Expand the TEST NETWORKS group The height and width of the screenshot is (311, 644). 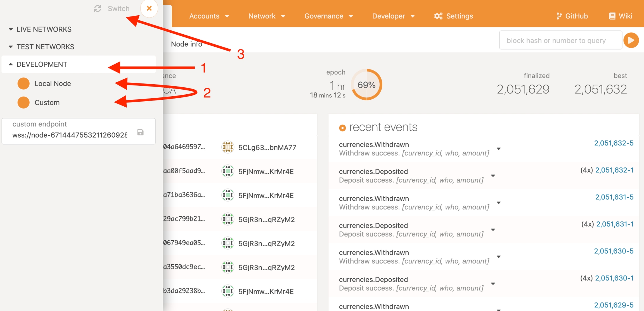[45, 47]
